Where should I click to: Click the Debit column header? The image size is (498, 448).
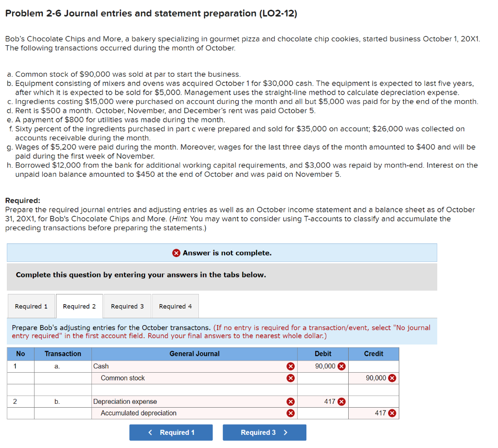(x=323, y=354)
